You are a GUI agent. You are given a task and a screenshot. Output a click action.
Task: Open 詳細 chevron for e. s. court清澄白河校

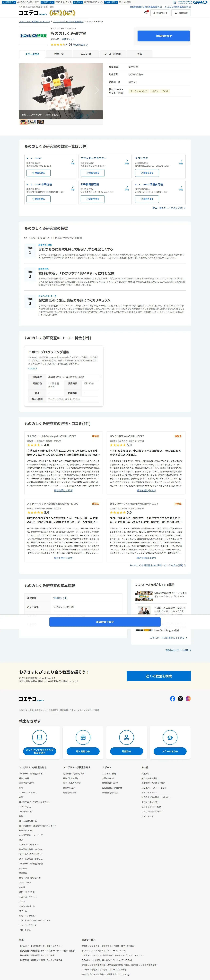(x=181, y=188)
